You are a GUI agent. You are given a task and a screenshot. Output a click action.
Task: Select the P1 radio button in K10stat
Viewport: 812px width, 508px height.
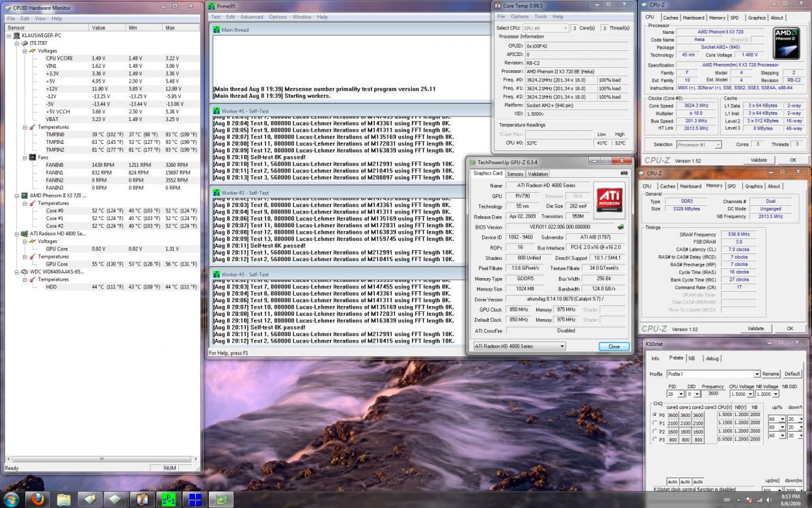[655, 423]
